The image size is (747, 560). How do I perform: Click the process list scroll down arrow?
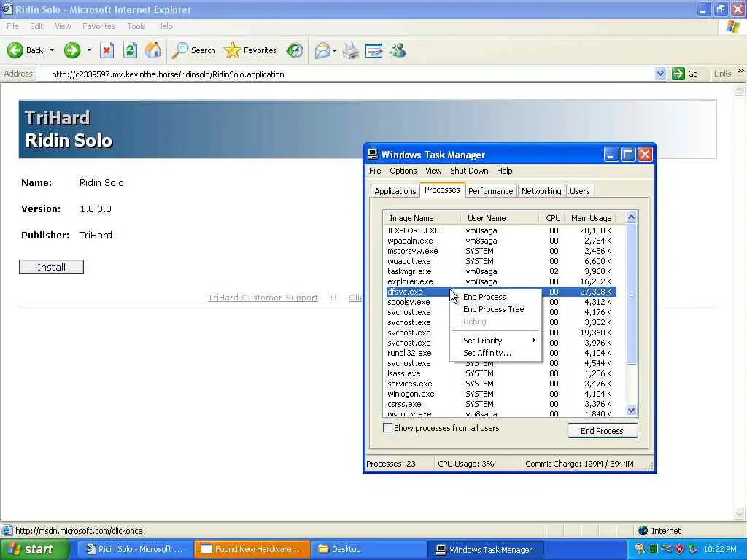tap(631, 411)
